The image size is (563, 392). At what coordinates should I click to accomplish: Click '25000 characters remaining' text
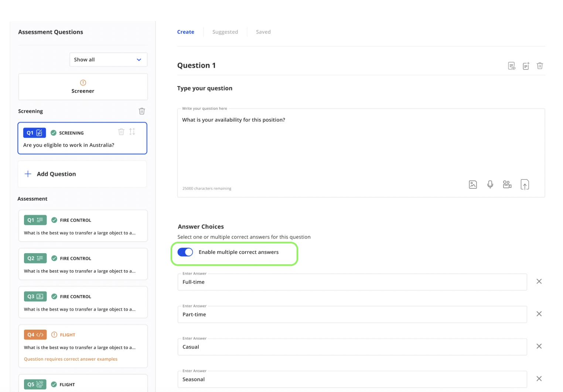pyautogui.click(x=207, y=189)
